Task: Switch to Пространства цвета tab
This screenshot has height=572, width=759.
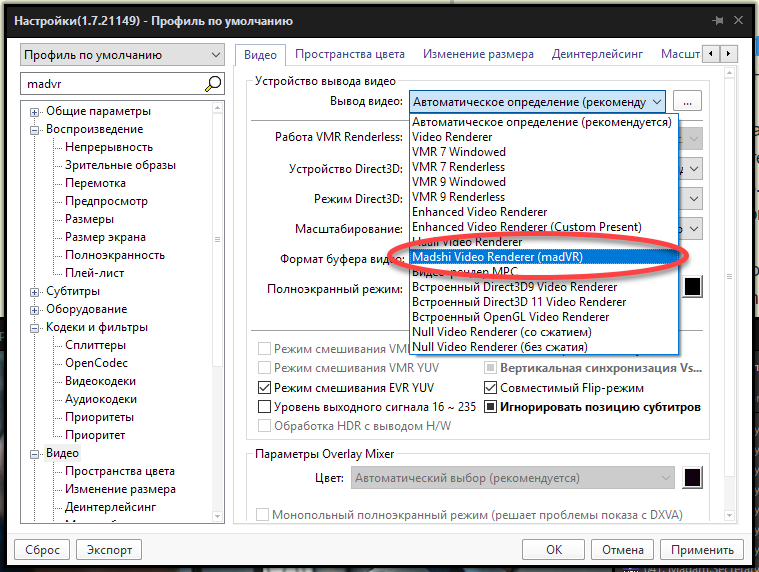Action: (x=350, y=54)
